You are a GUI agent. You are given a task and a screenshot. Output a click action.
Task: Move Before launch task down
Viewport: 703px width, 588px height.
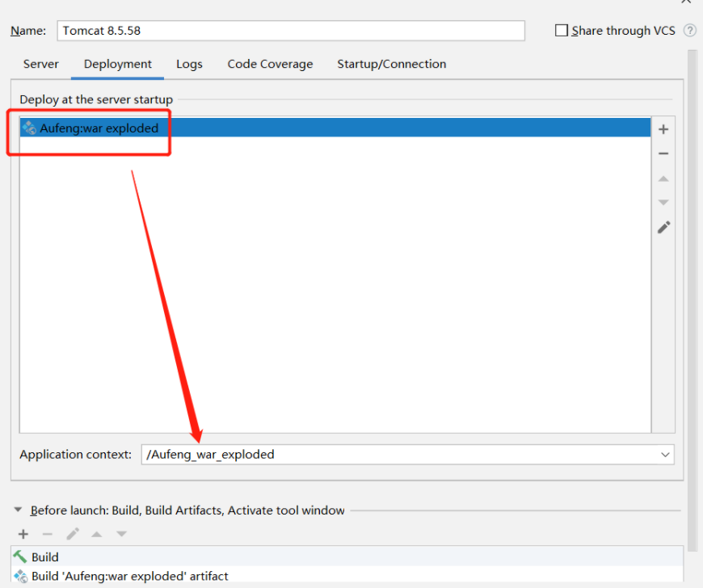click(121, 534)
